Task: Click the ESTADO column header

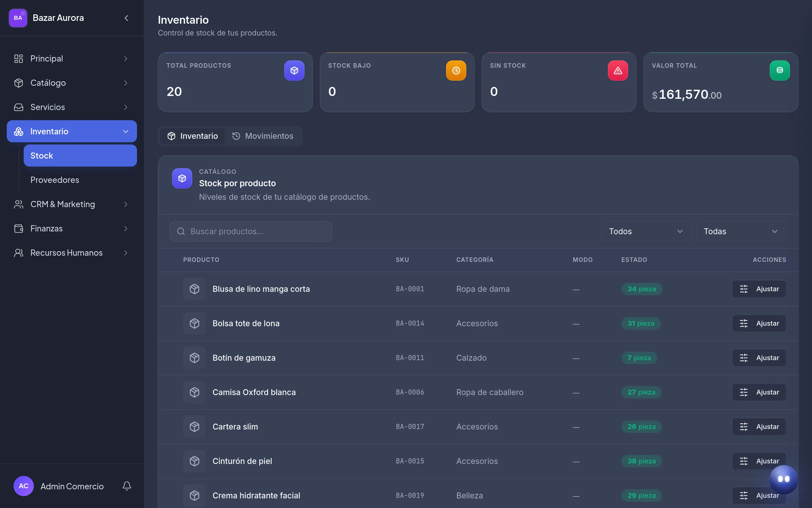Action: [x=634, y=260]
